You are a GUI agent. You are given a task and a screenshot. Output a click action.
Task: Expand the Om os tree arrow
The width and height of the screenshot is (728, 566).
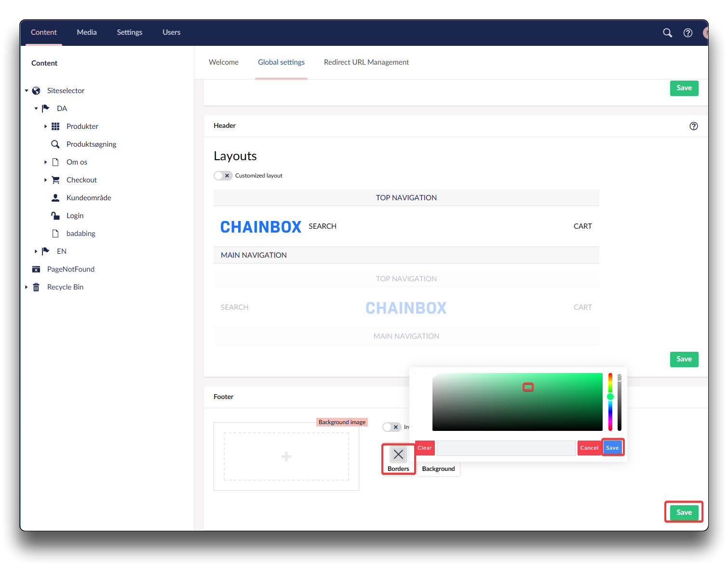pos(45,162)
